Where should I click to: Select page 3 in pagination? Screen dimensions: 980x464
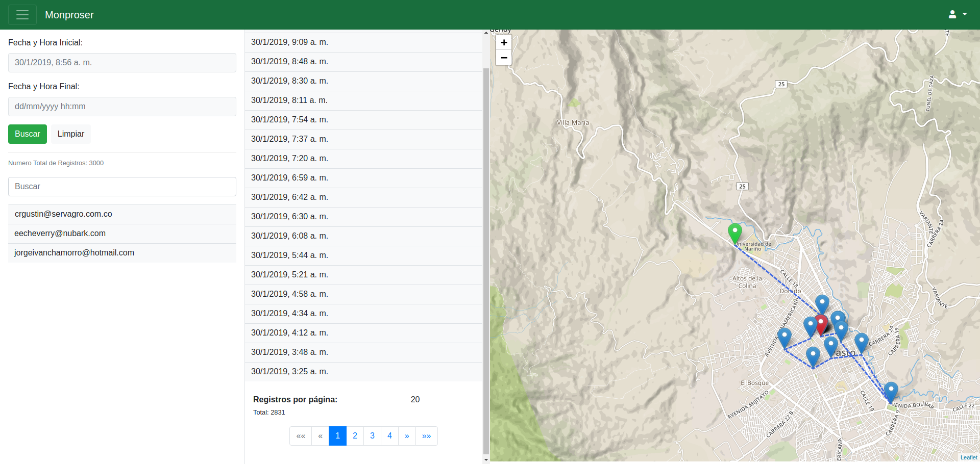click(x=372, y=436)
